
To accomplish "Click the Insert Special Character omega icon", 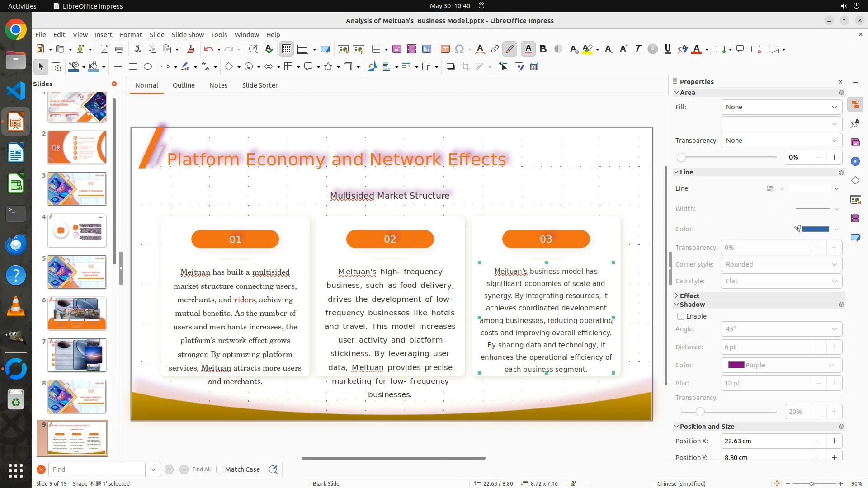I will pos(459,49).
